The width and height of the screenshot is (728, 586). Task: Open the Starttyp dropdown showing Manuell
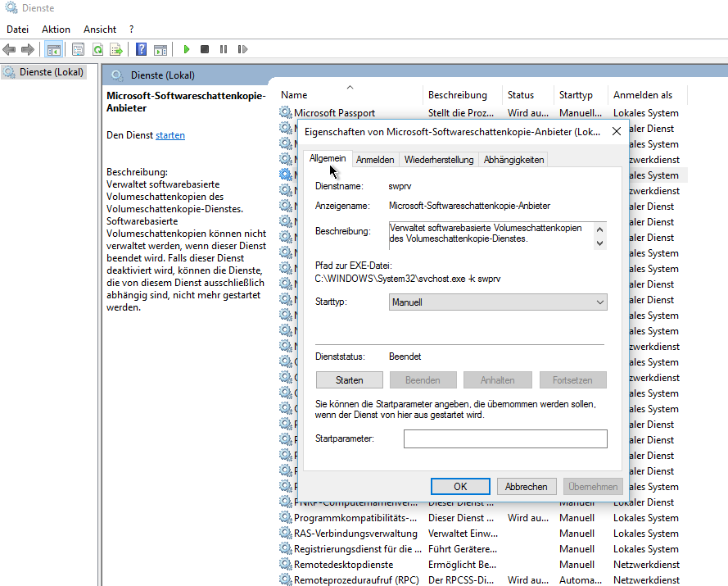point(498,302)
